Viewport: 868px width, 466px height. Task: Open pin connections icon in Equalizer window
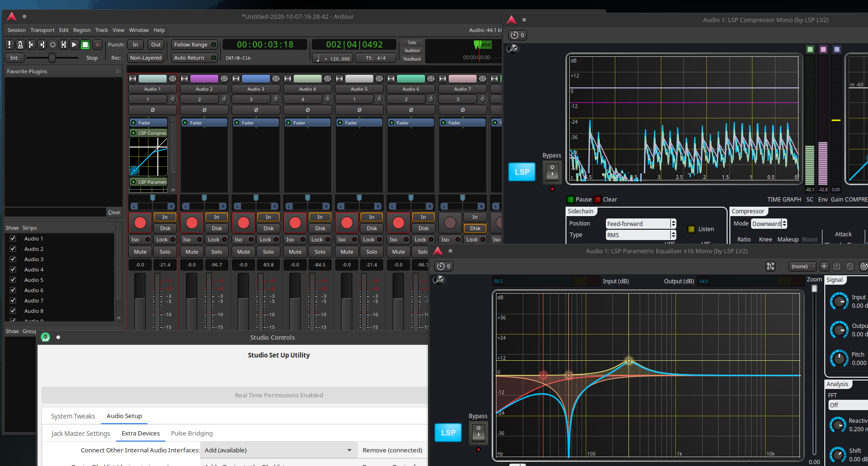pos(770,266)
